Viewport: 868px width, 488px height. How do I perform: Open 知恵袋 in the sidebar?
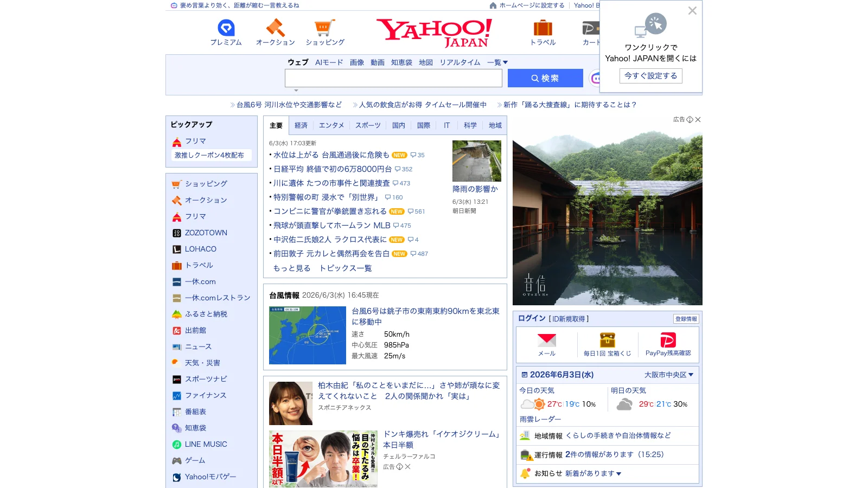point(195,428)
